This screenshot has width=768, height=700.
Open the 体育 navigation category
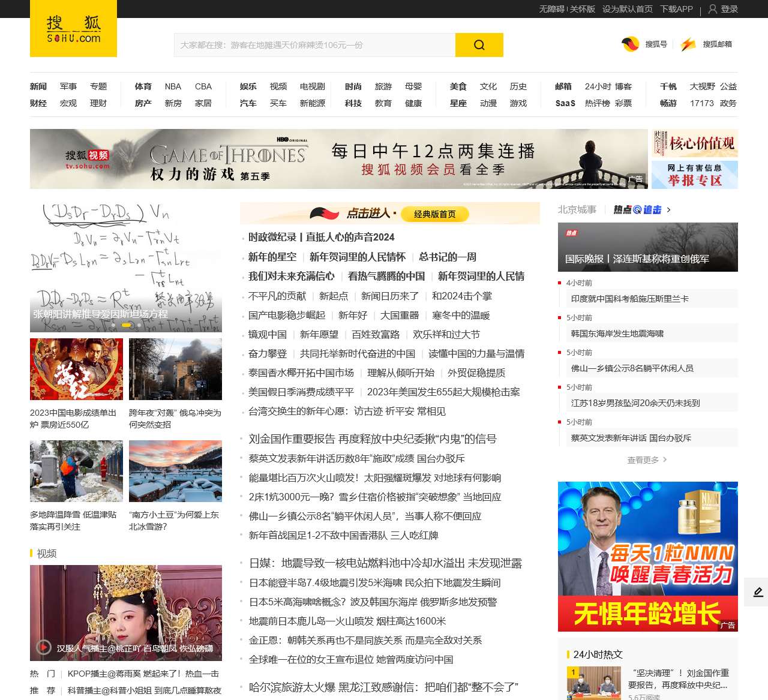click(143, 86)
